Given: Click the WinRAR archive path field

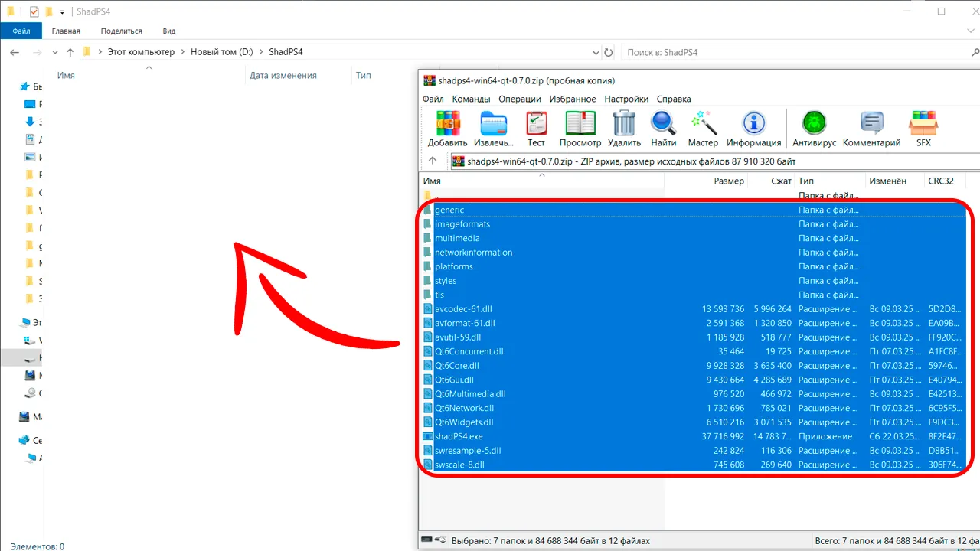Looking at the screenshot, I should point(714,161).
